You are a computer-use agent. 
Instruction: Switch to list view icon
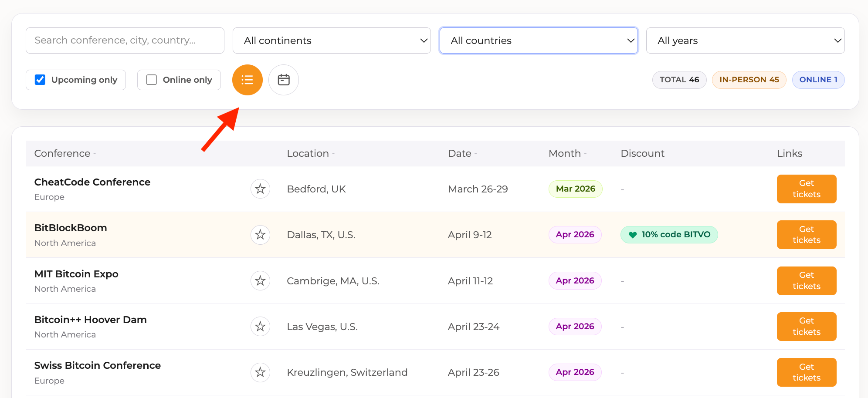247,80
